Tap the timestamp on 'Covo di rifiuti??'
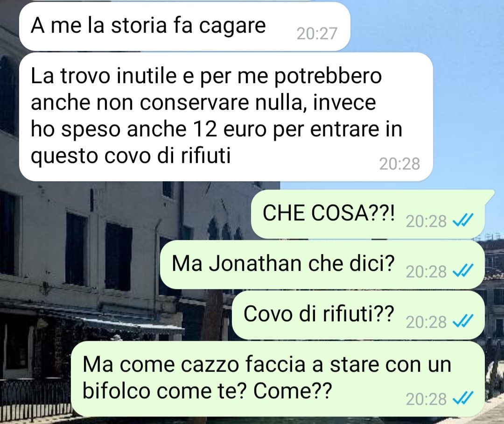Screen dimensions: 504x424 click(x=426, y=322)
